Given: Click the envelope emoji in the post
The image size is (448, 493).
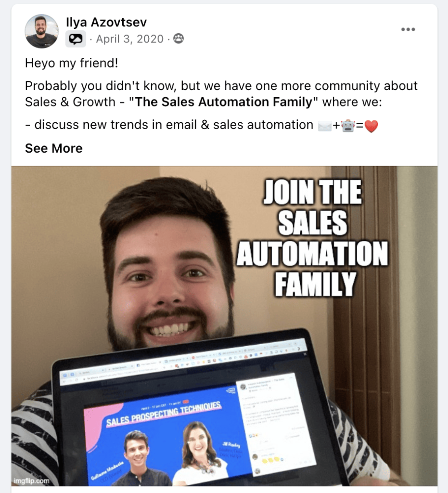Looking at the screenshot, I should pos(324,126).
